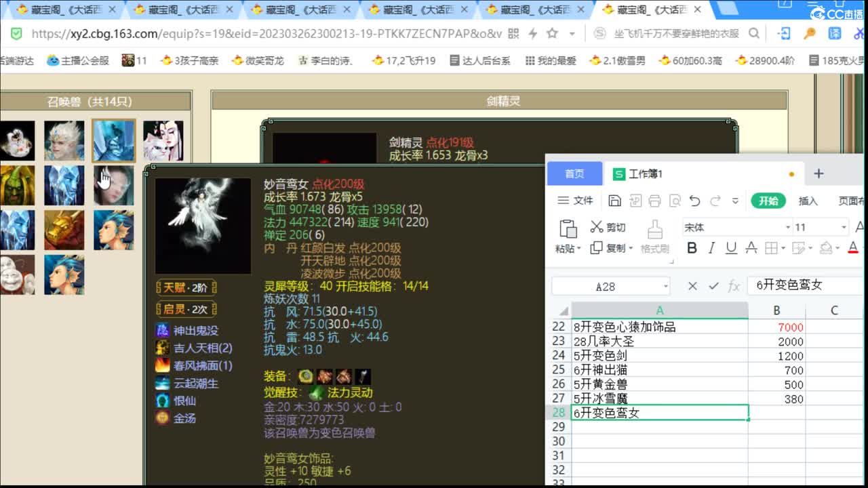Confirm cell entry with the checkmark
The width and height of the screenshot is (868, 488).
pos(713,286)
